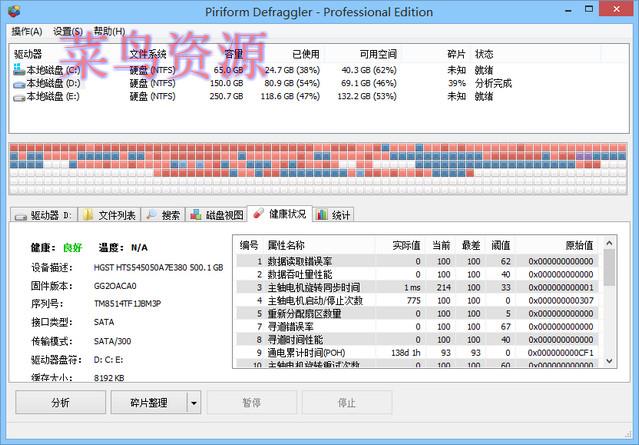Switch to the 文件列表 tab
639x445 pixels.
109,215
